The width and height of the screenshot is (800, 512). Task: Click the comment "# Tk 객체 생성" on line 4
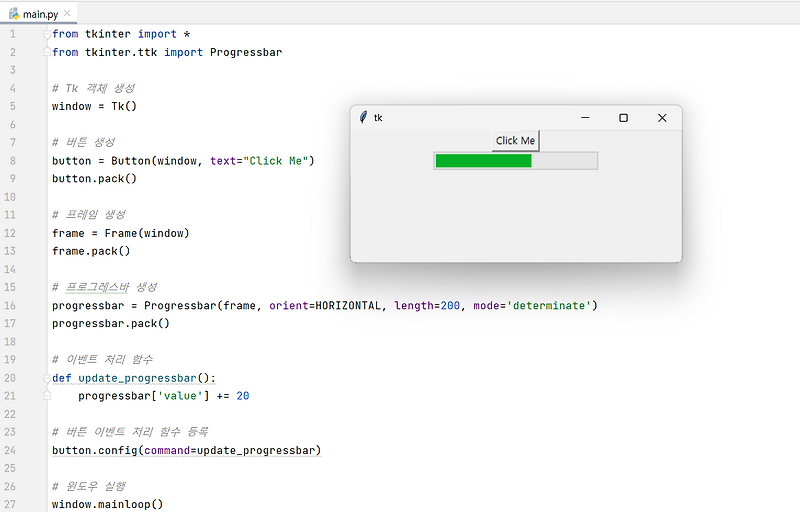click(93, 88)
